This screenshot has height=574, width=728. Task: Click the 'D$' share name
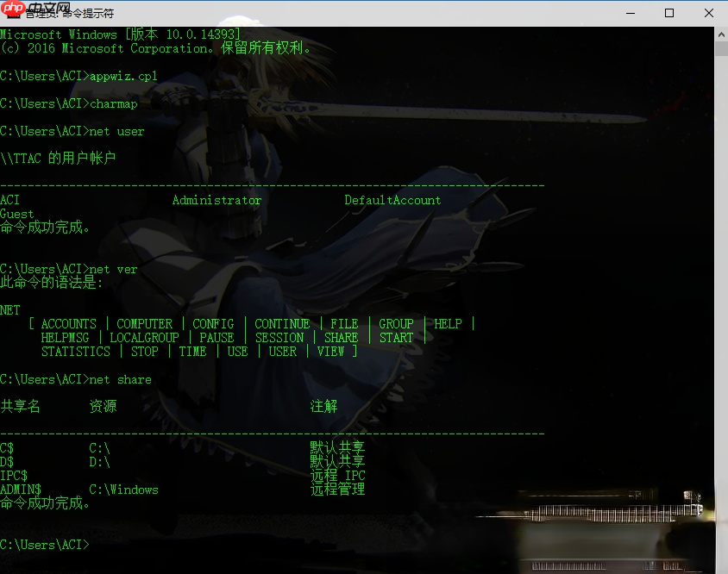coord(7,462)
